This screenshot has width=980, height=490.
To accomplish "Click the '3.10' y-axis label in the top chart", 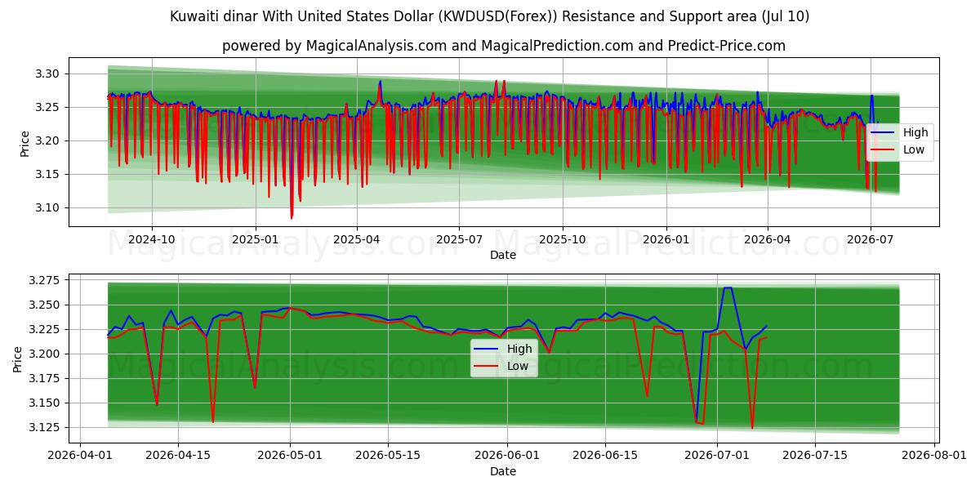I will click(x=49, y=207).
